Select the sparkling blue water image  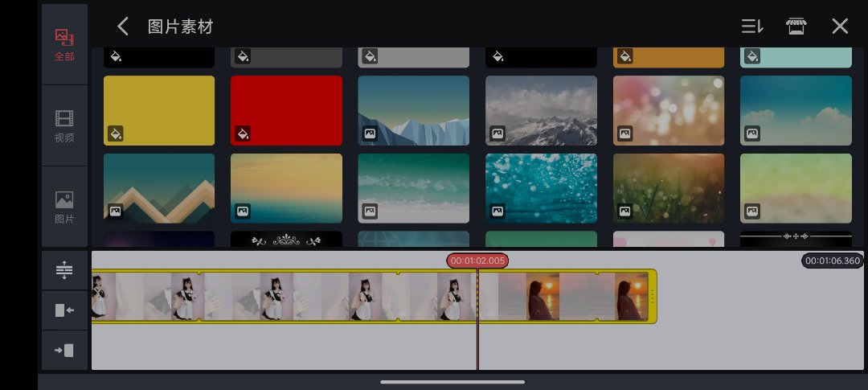point(541,188)
